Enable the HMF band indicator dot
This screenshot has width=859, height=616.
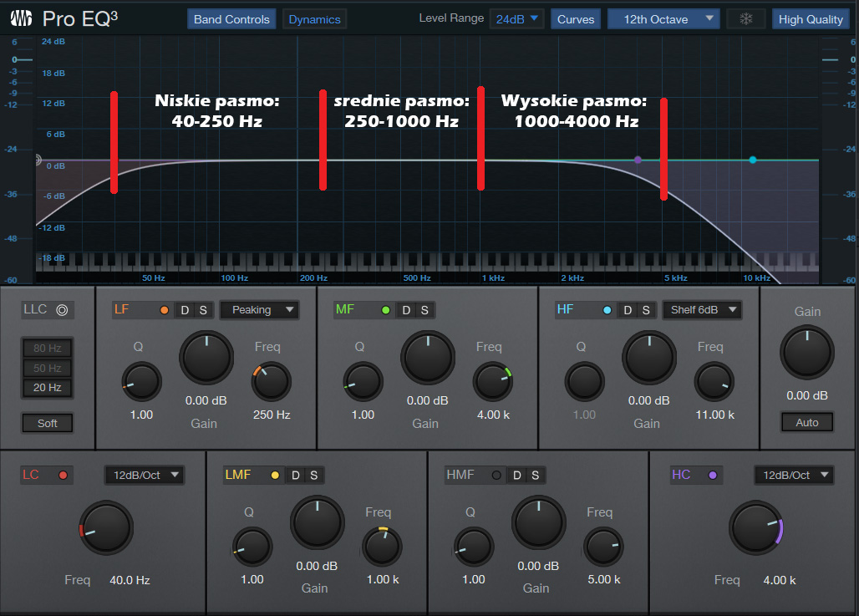[x=496, y=476]
